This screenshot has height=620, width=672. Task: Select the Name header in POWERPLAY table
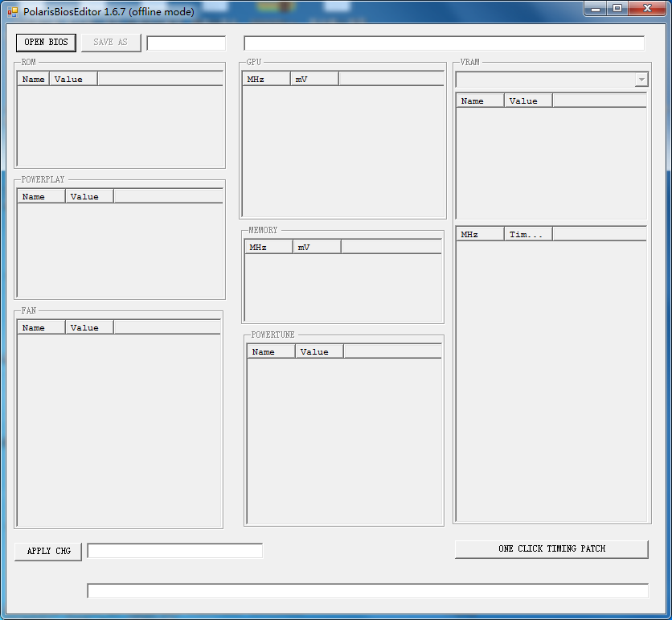pos(42,196)
